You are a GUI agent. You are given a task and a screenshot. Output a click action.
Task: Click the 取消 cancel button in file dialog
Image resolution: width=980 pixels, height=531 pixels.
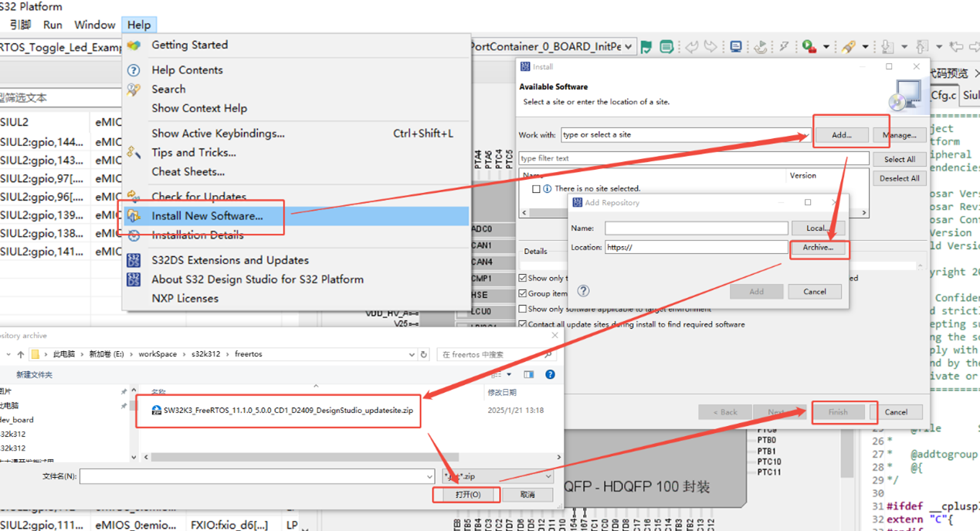pos(527,495)
